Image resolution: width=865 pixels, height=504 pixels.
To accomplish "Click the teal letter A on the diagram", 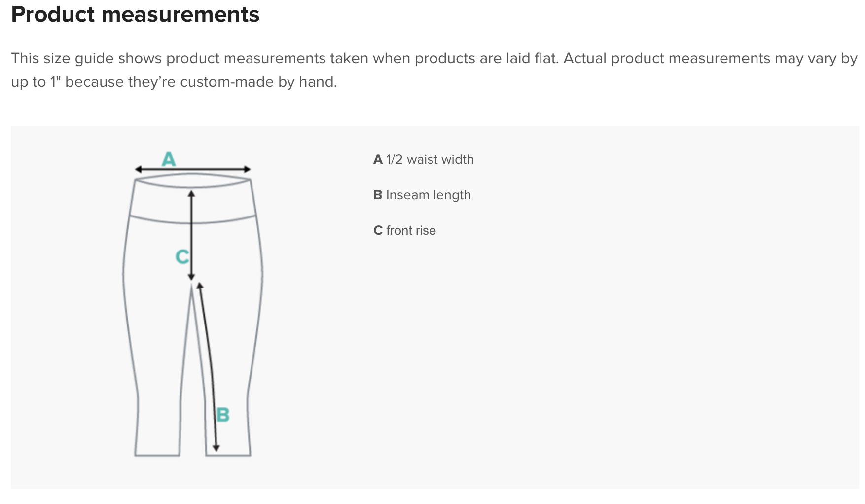I will (169, 159).
